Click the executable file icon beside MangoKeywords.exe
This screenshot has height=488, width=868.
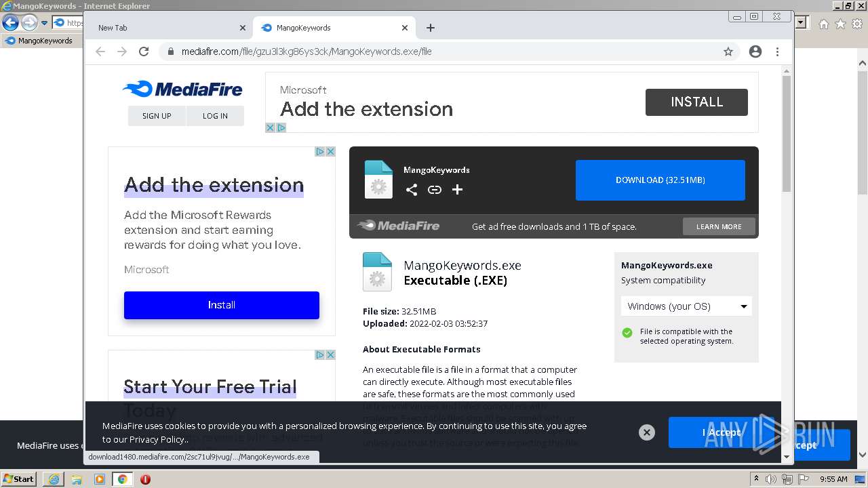click(377, 272)
